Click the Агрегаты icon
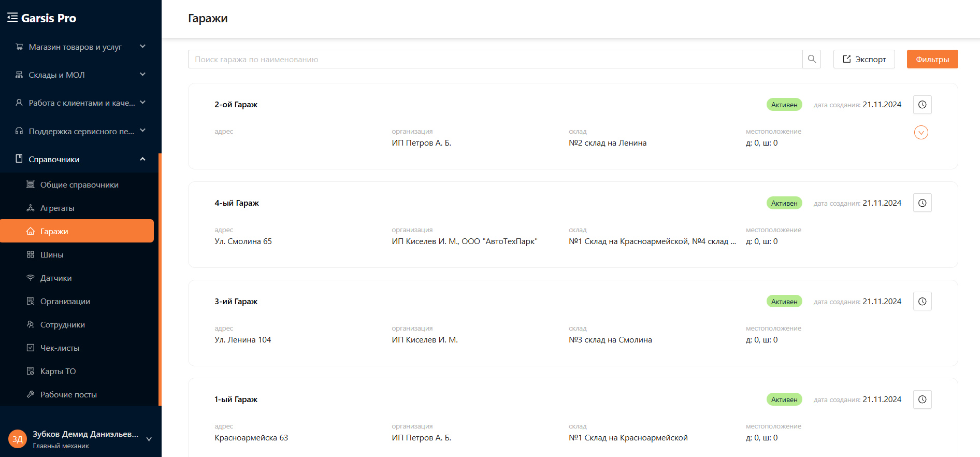This screenshot has height=457, width=980. [x=31, y=208]
